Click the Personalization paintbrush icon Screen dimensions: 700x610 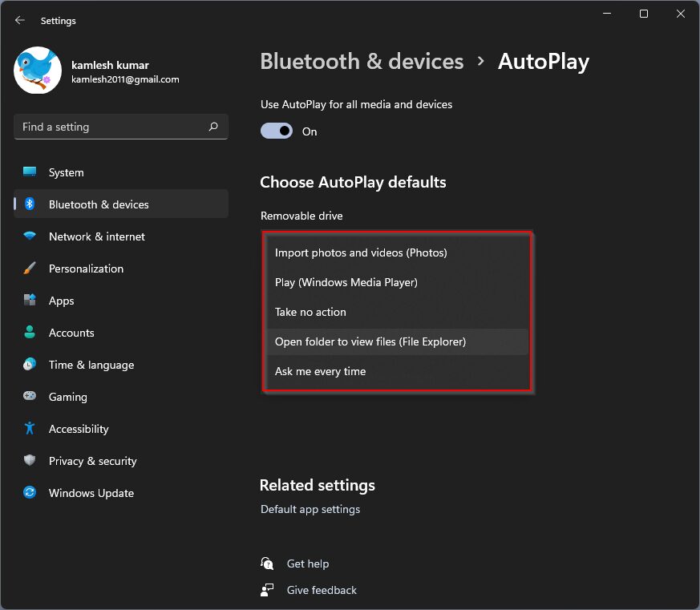click(x=30, y=269)
